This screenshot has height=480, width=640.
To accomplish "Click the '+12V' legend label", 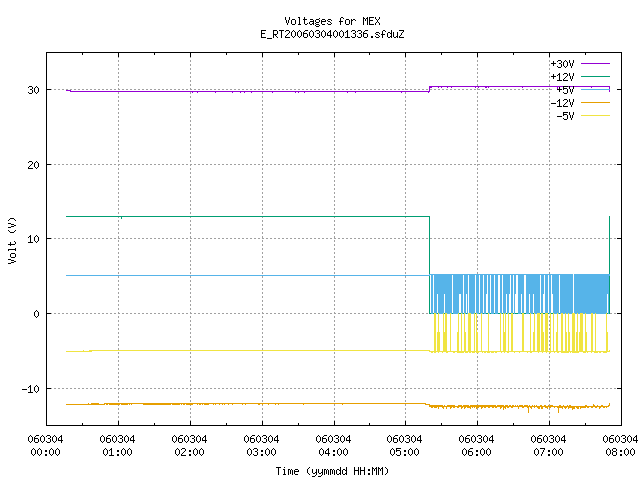I will pyautogui.click(x=562, y=77).
